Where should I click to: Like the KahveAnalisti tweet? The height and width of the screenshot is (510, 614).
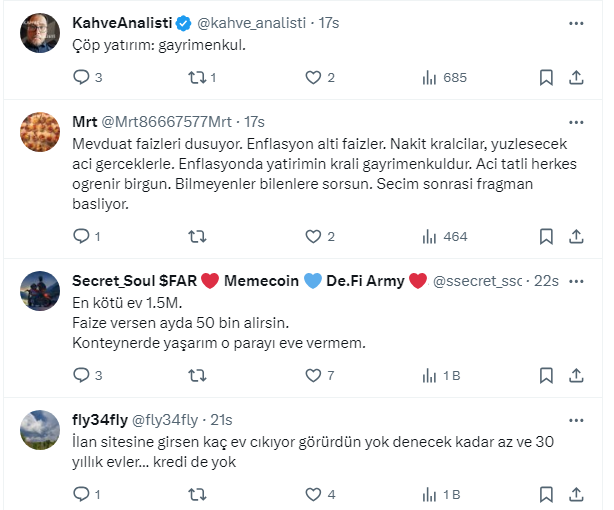tap(313, 77)
